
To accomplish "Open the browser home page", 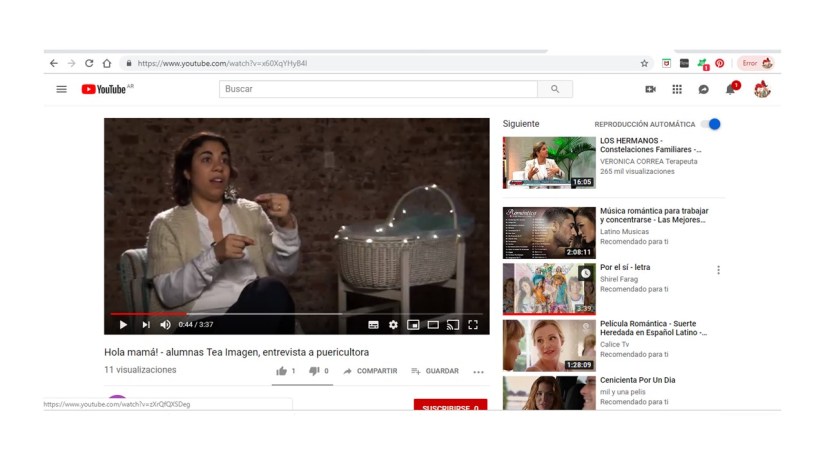I will click(x=107, y=63).
